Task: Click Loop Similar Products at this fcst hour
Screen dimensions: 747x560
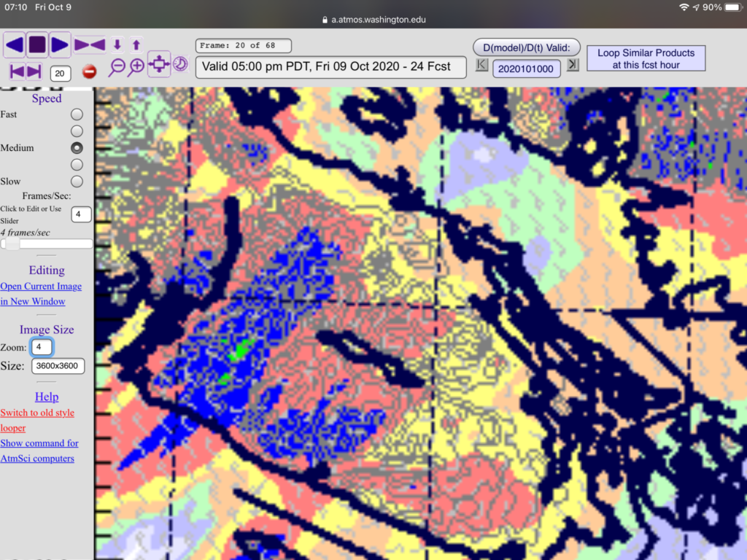Action: pyautogui.click(x=646, y=58)
